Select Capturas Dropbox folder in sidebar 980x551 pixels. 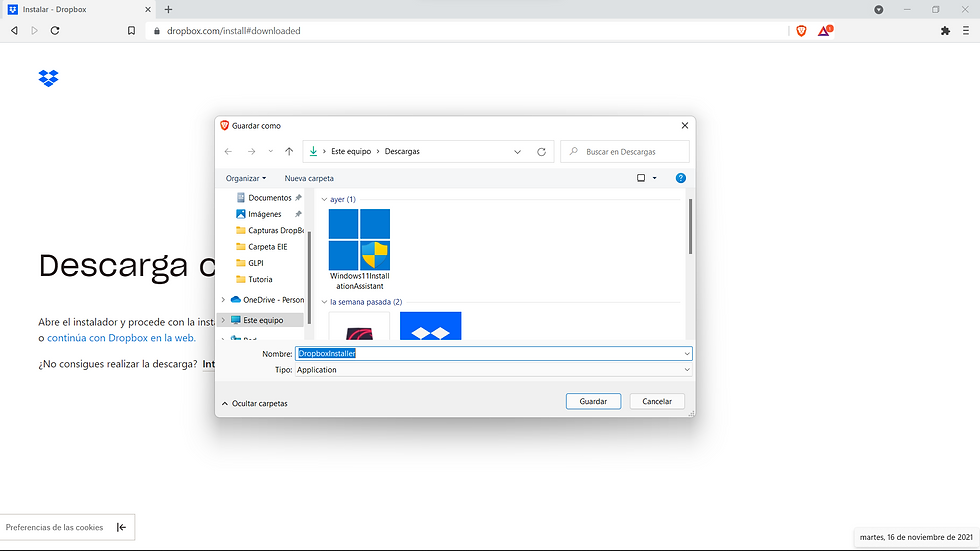(269, 230)
